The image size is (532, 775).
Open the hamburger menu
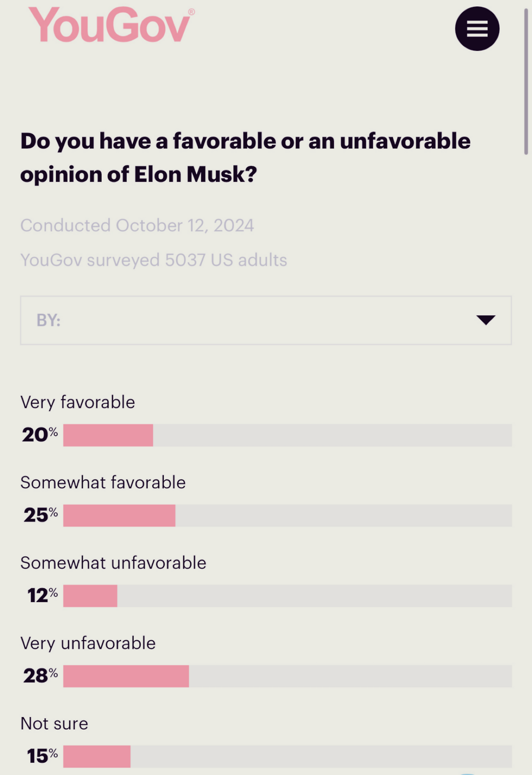pos(477,29)
